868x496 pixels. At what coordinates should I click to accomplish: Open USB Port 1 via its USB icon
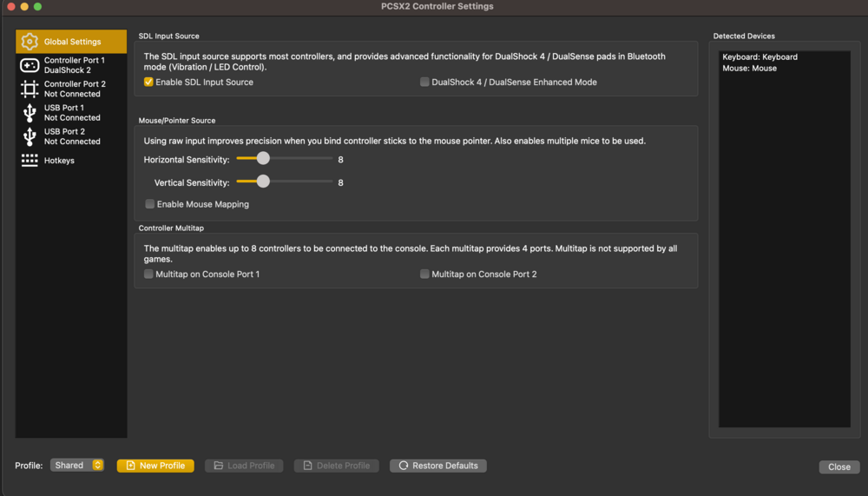(30, 113)
